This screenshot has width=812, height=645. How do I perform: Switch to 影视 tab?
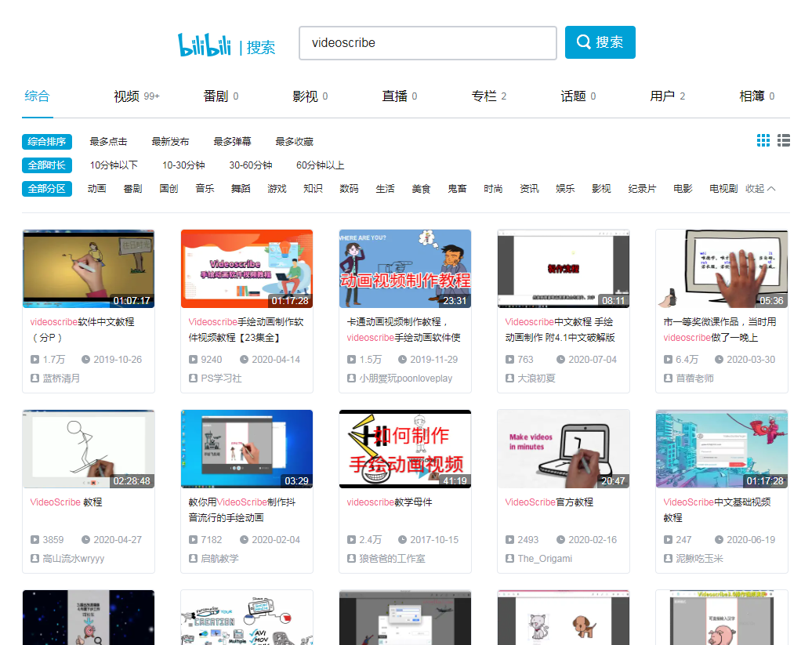(310, 96)
